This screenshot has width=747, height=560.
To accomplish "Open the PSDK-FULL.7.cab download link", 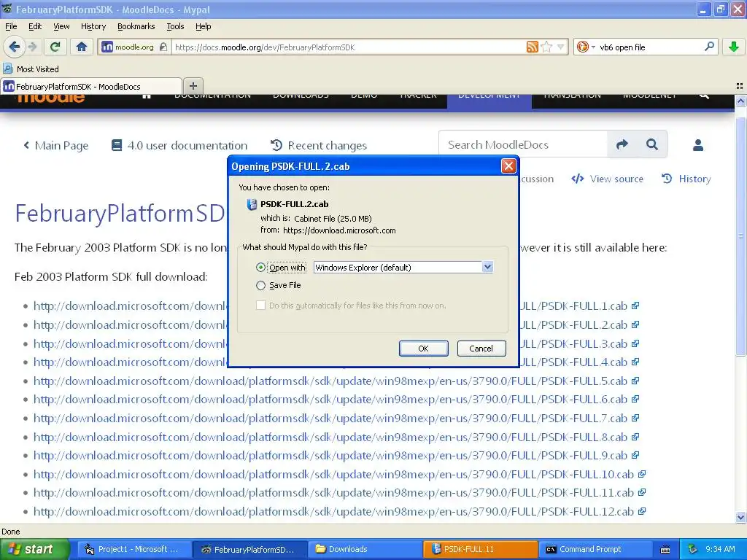I will 330,418.
